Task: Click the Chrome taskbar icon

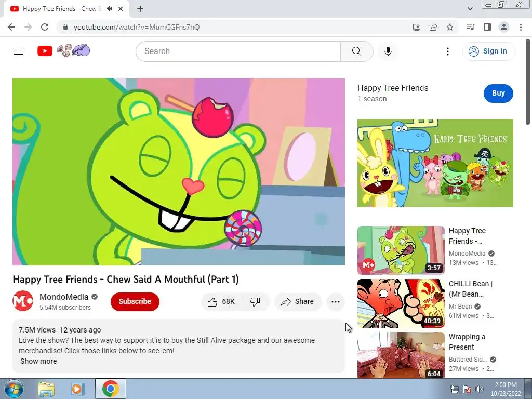Action: click(111, 389)
